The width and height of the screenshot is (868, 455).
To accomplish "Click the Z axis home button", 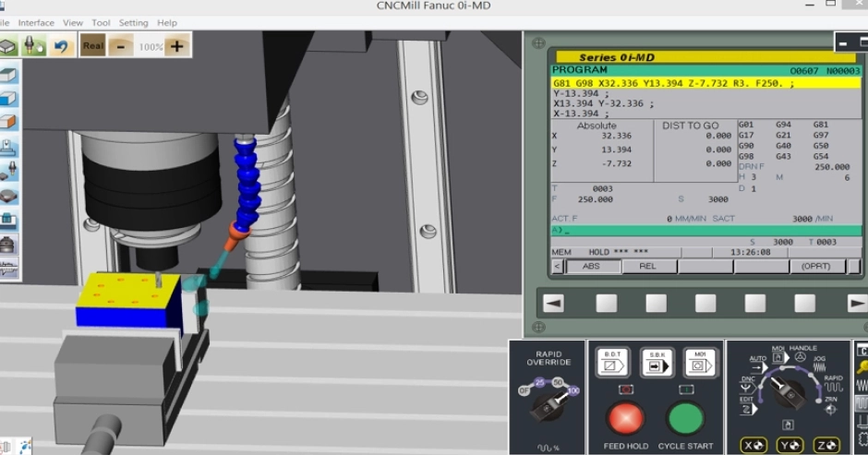I will pos(826,445).
